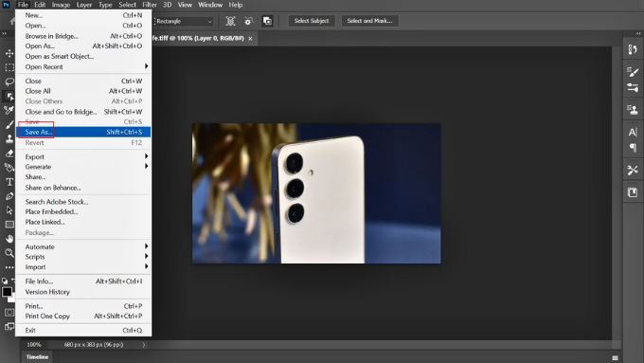644x363 pixels.
Task: Expand the Open Recent submenu
Action: tap(83, 66)
